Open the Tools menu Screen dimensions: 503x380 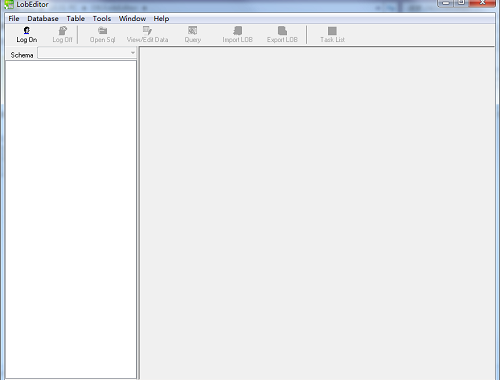pos(102,19)
